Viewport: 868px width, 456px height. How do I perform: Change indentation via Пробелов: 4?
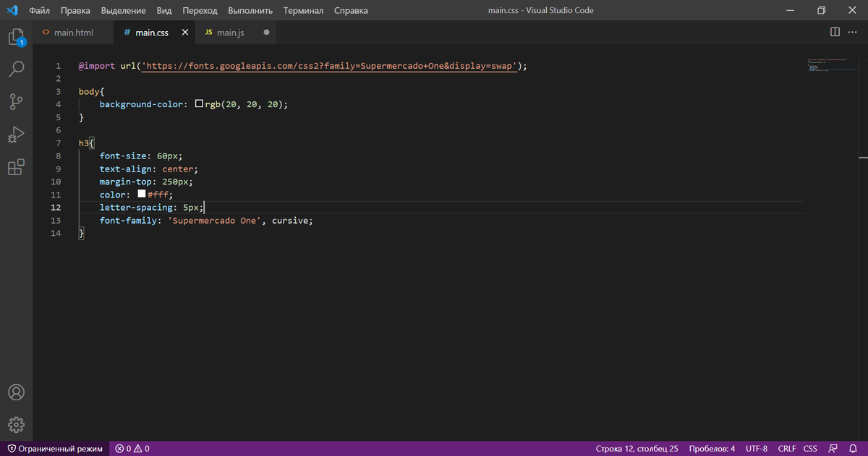click(712, 449)
